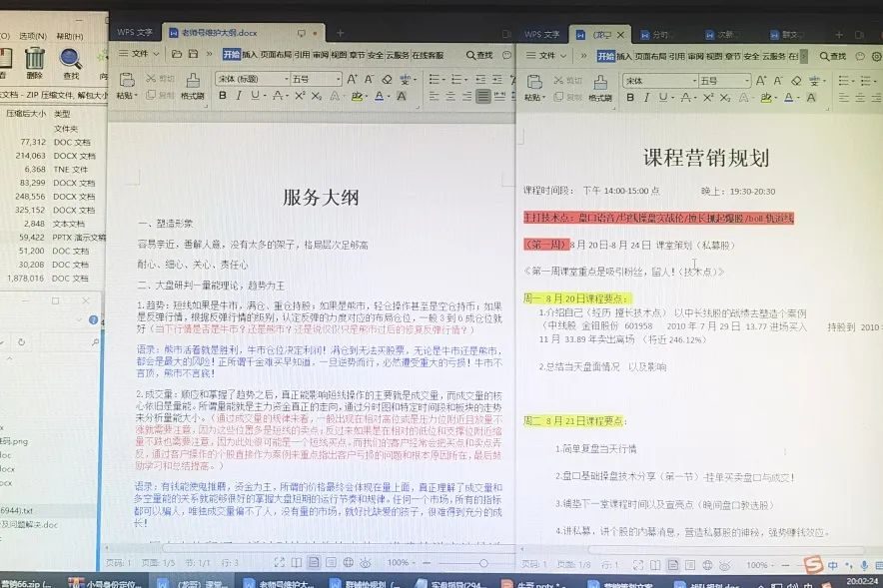Click Paste icon in right document window

(x=535, y=87)
